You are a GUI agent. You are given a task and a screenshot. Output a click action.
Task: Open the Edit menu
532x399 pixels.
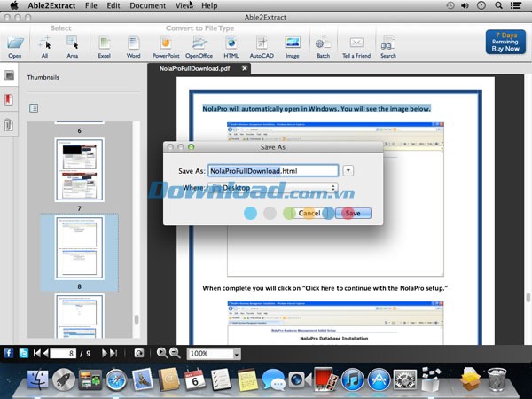pos(113,5)
